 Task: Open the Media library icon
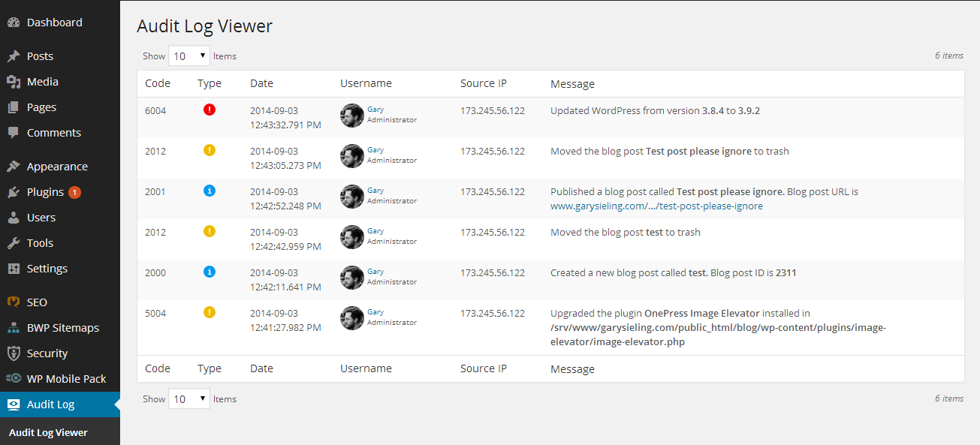(14, 82)
